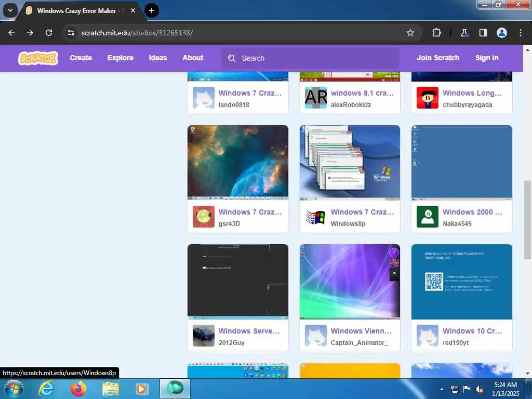This screenshot has width=532, height=399.
Task: Open the Chrome Labs flask icon
Action: tap(464, 33)
